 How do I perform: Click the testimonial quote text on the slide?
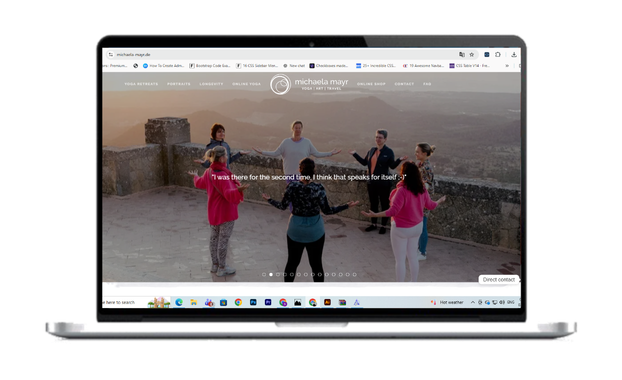click(309, 177)
